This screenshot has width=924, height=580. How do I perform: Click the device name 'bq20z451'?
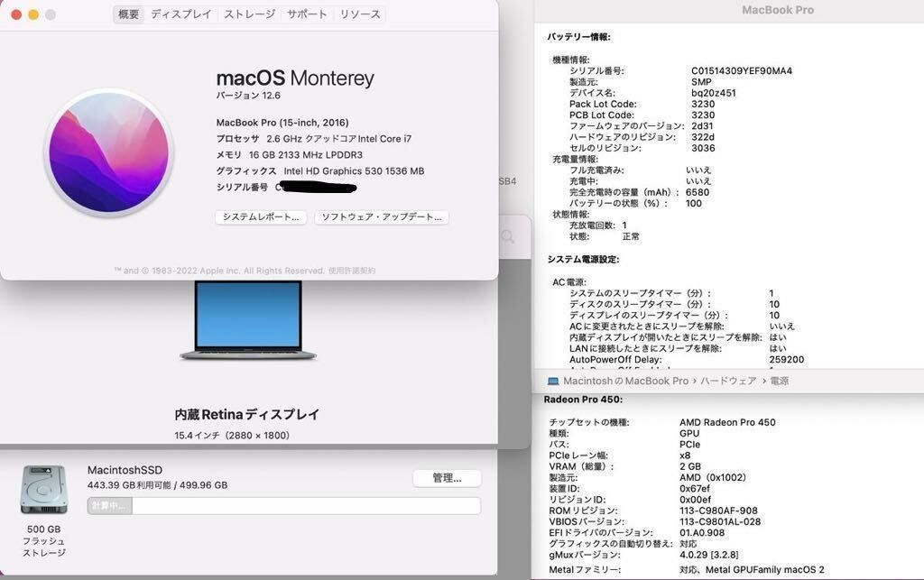pyautogui.click(x=714, y=93)
